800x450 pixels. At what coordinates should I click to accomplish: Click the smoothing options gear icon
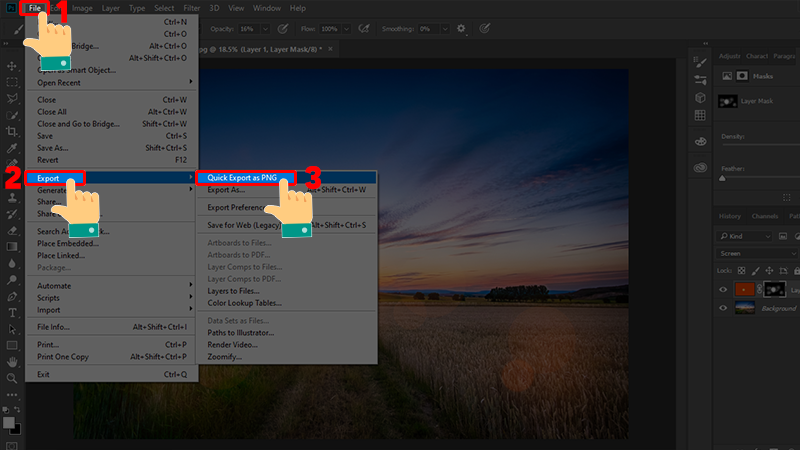pyautogui.click(x=461, y=28)
